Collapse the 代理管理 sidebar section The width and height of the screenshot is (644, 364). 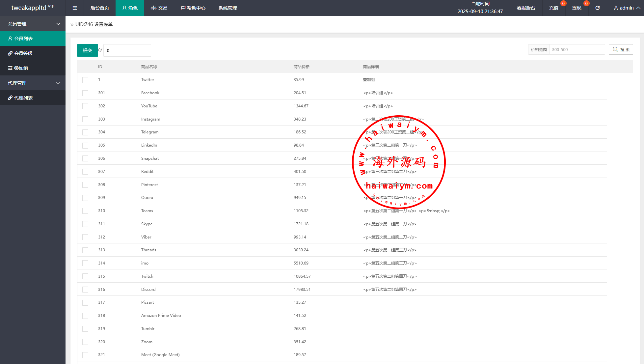coord(58,83)
